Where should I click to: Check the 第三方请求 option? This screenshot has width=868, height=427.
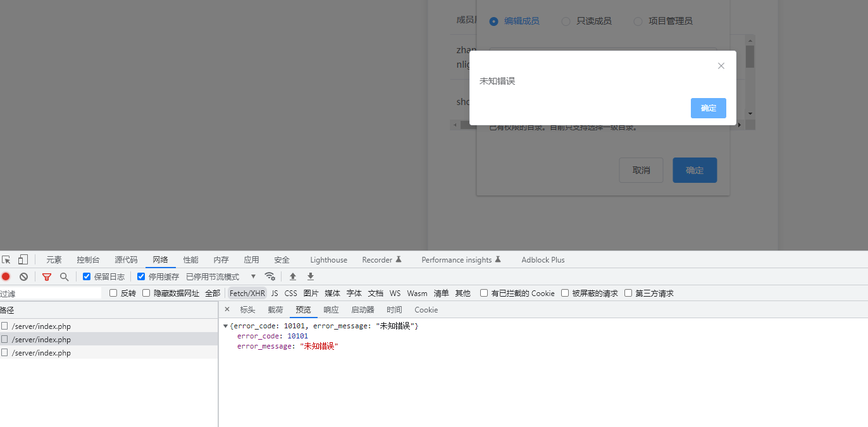pos(628,293)
